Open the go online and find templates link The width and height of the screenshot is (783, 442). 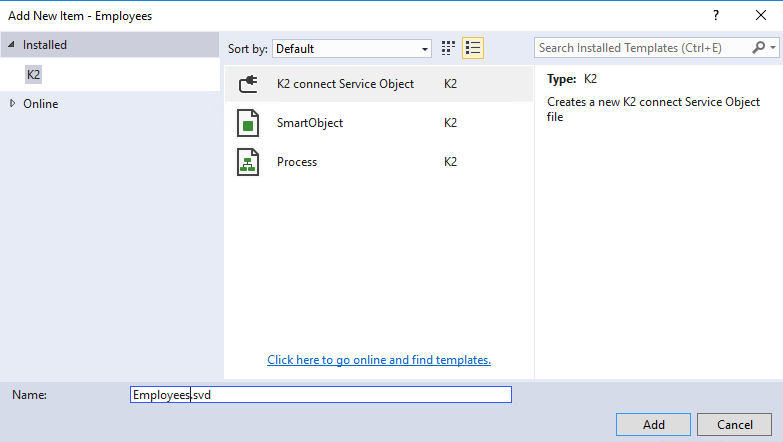379,360
